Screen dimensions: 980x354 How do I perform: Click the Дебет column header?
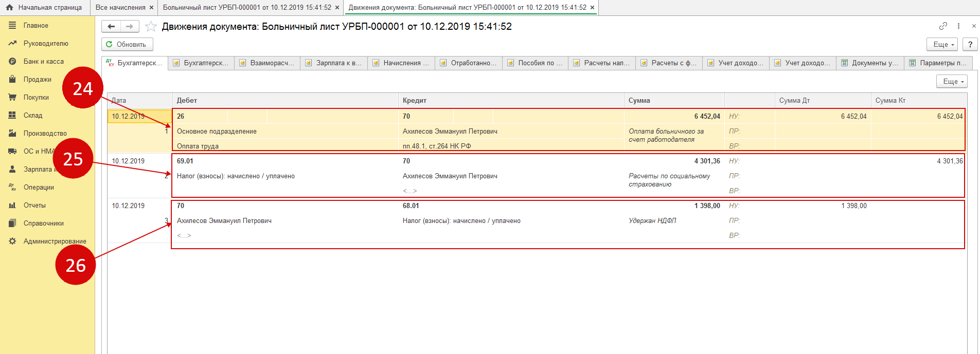click(187, 100)
